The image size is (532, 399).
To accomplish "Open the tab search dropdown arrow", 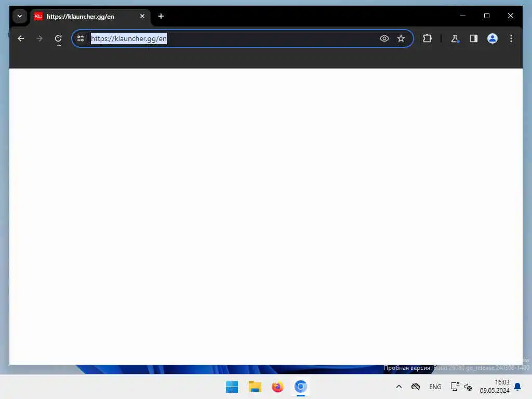I will coord(20,16).
